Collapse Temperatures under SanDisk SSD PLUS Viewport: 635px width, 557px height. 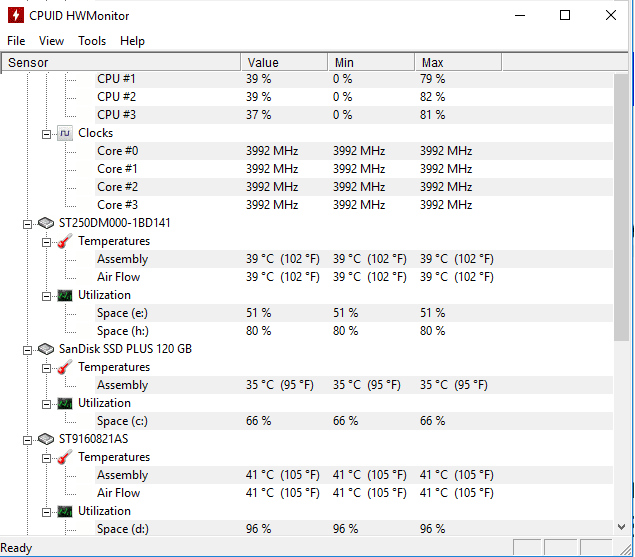(47, 368)
